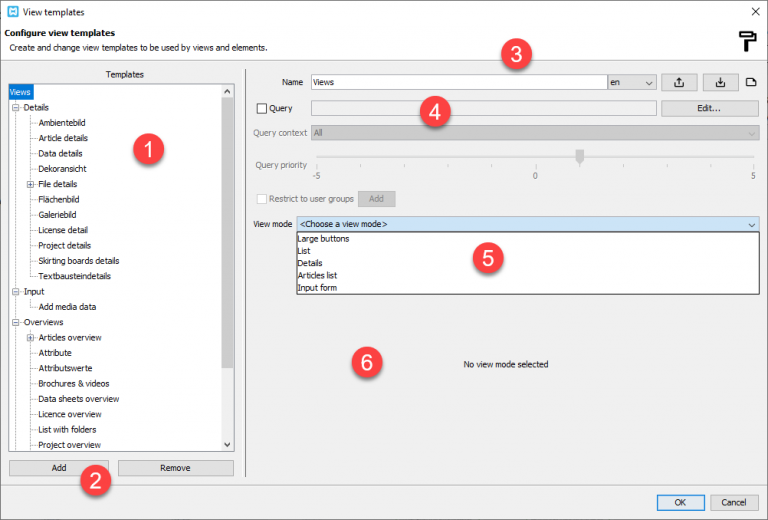Click the Edit... query button
The height and width of the screenshot is (520, 768).
click(x=710, y=108)
